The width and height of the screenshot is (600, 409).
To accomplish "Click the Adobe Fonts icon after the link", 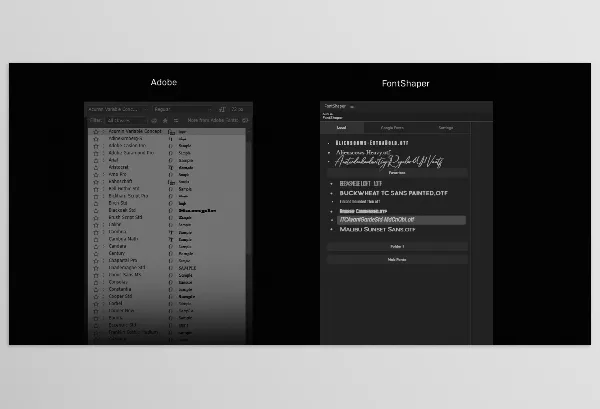I will 245,120.
